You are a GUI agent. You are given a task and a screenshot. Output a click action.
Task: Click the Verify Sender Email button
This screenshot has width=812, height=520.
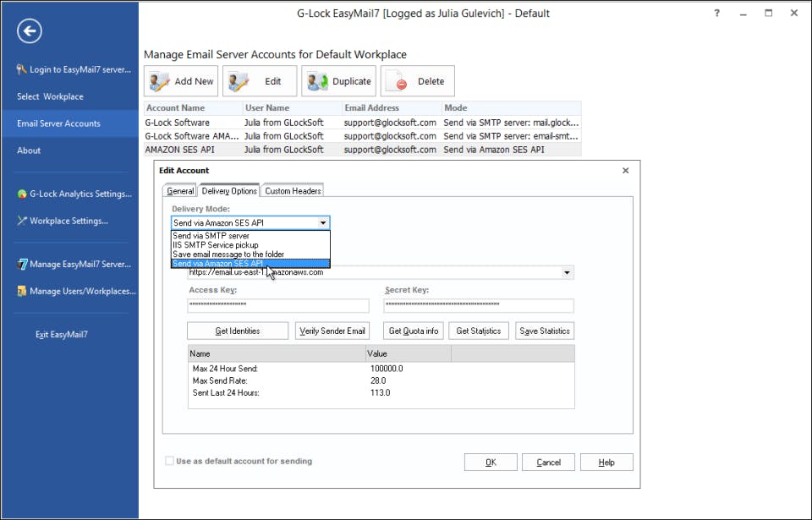click(x=332, y=331)
